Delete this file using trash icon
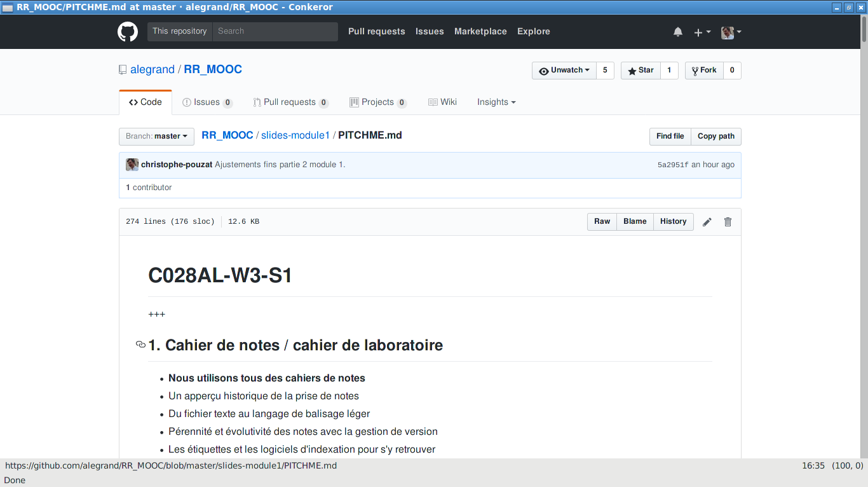The image size is (868, 487). pyautogui.click(x=728, y=222)
